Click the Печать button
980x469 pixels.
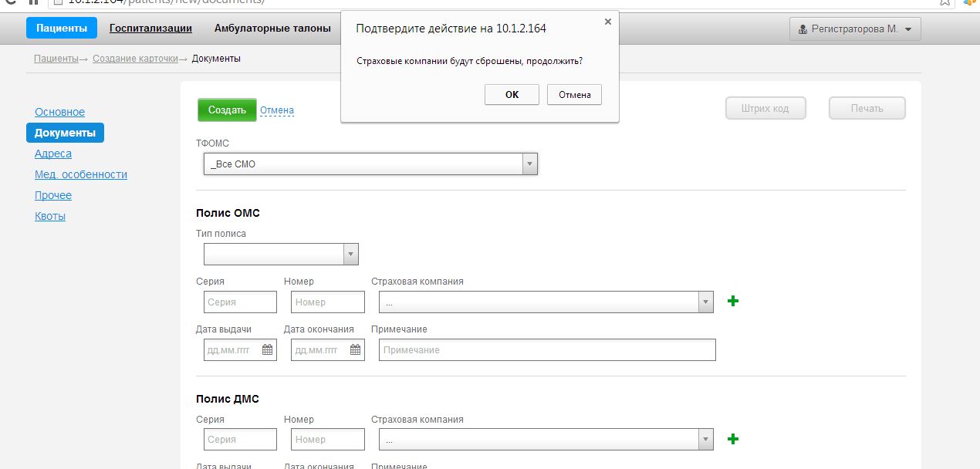point(867,108)
